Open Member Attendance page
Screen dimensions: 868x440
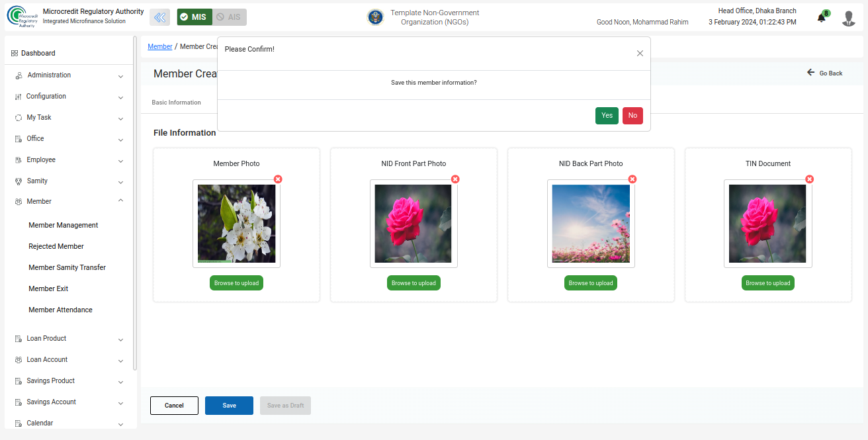pos(61,310)
